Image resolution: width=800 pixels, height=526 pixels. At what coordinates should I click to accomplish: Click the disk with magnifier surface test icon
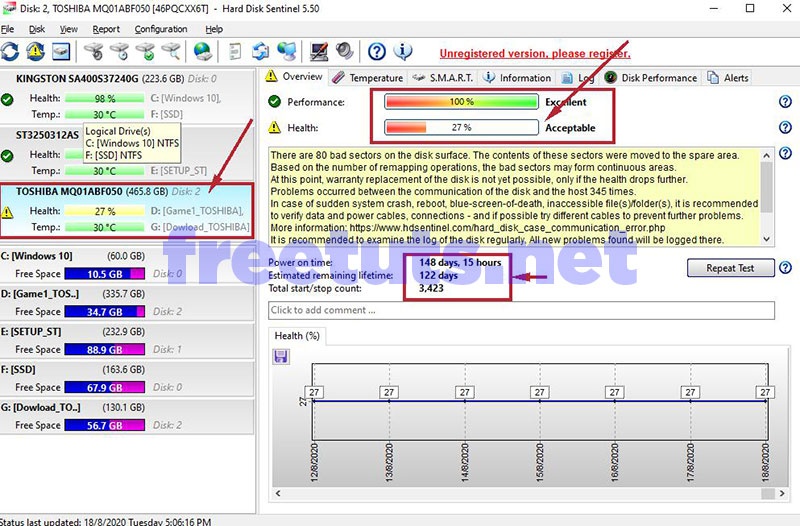pyautogui.click(x=171, y=52)
